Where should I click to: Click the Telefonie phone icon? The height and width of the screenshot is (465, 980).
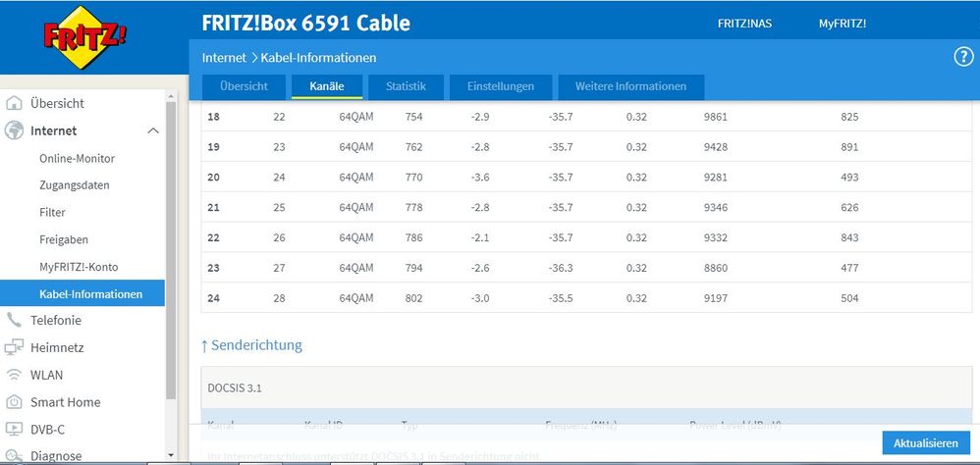pos(14,320)
